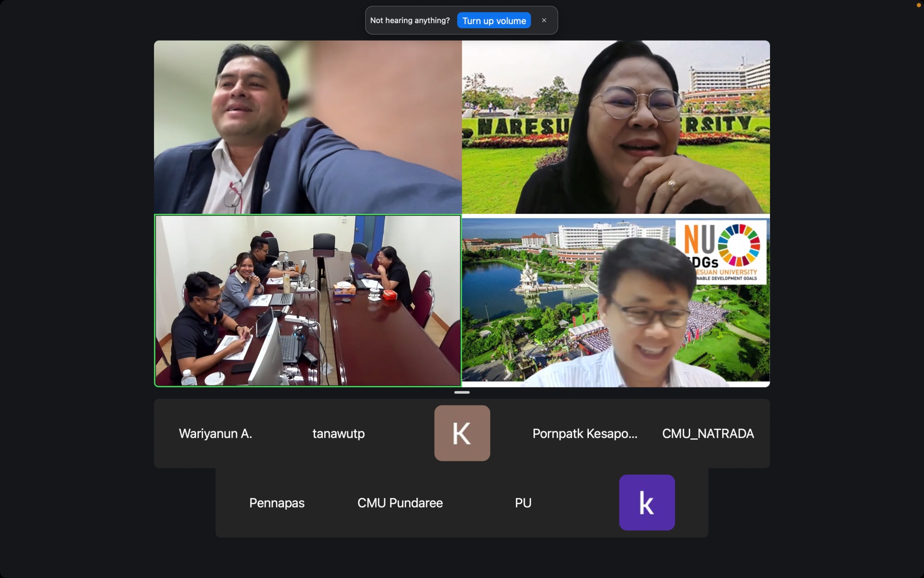
Task: Select the PU participant tile
Action: [x=524, y=502]
